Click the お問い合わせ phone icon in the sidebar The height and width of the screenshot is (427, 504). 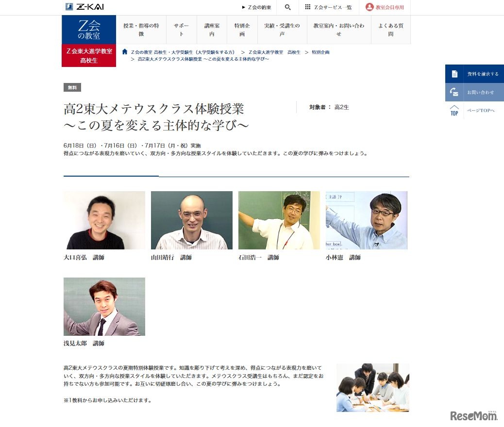pyautogui.click(x=454, y=91)
